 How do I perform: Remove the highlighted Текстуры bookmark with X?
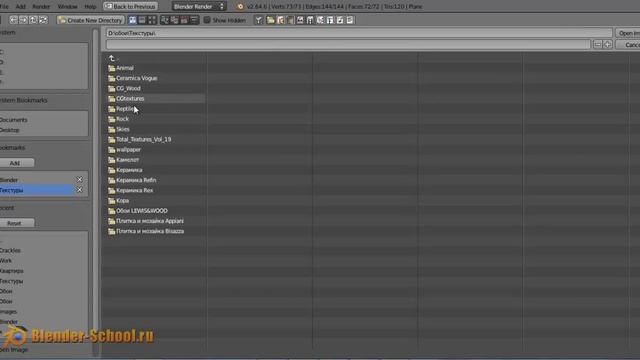tap(80, 190)
